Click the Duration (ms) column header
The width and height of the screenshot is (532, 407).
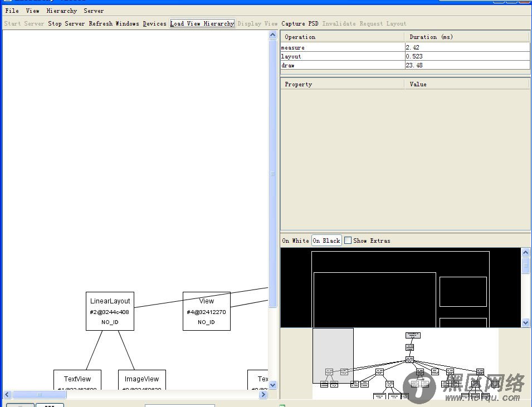pyautogui.click(x=467, y=37)
